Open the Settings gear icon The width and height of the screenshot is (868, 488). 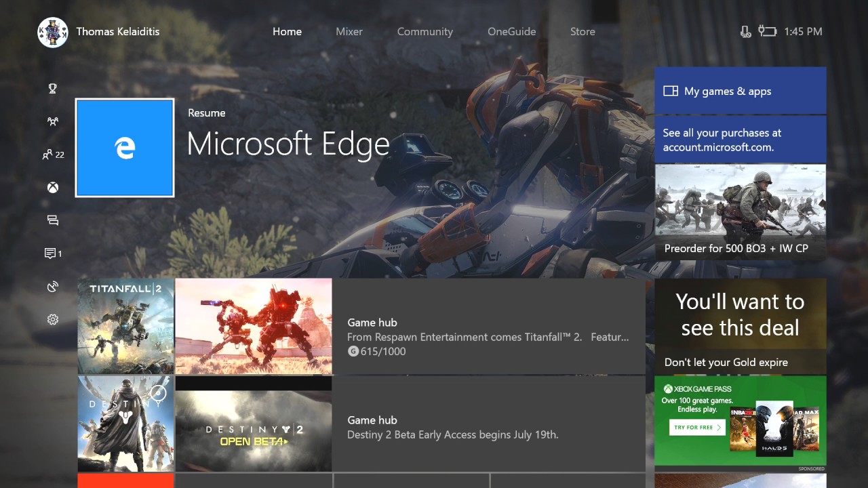[x=52, y=320]
